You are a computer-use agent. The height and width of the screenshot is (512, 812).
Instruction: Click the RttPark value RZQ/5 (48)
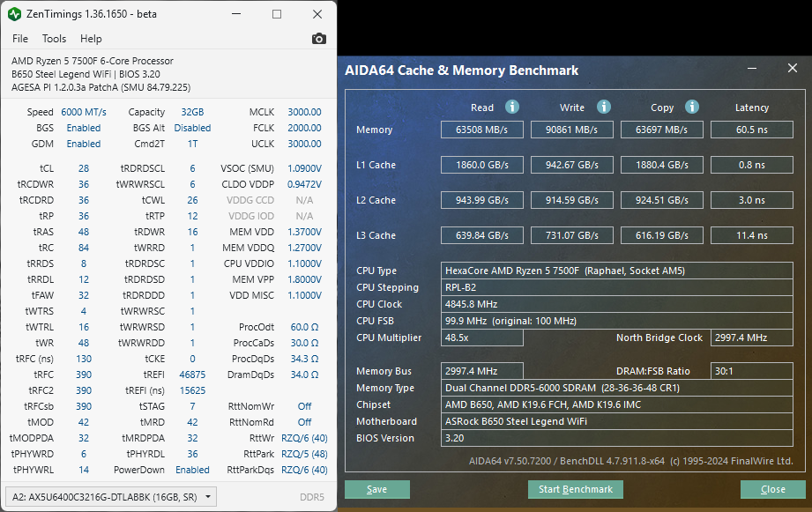[304, 454]
